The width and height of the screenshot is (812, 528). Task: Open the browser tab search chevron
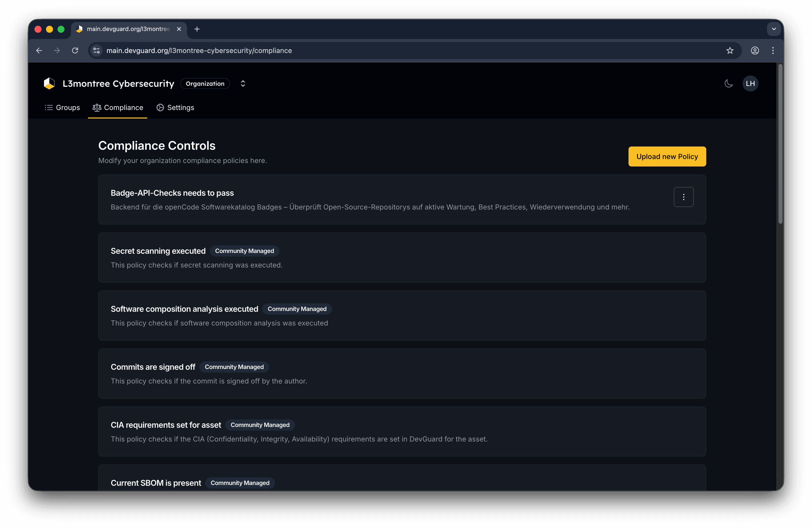pos(774,29)
